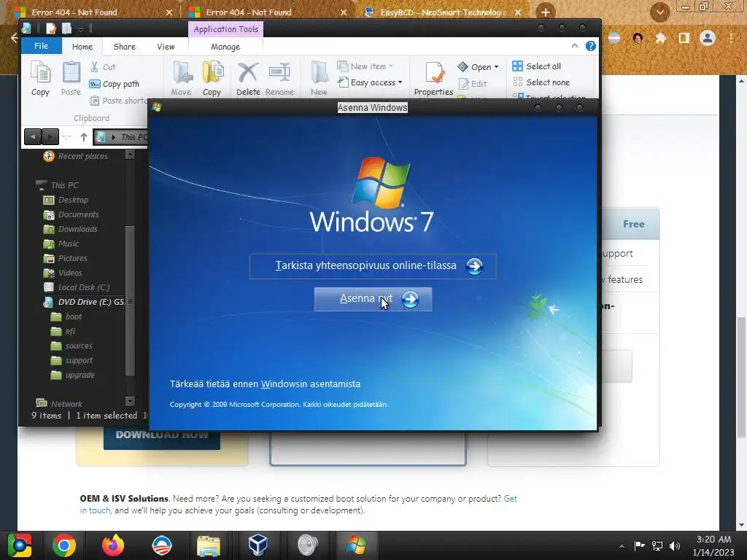This screenshot has width=747, height=560.
Task: Click the Up one level arrow
Action: [84, 137]
